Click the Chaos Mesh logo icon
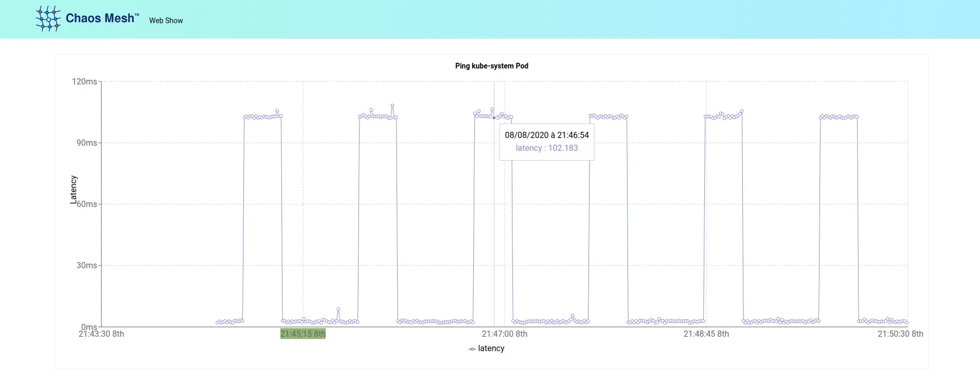 [48, 19]
